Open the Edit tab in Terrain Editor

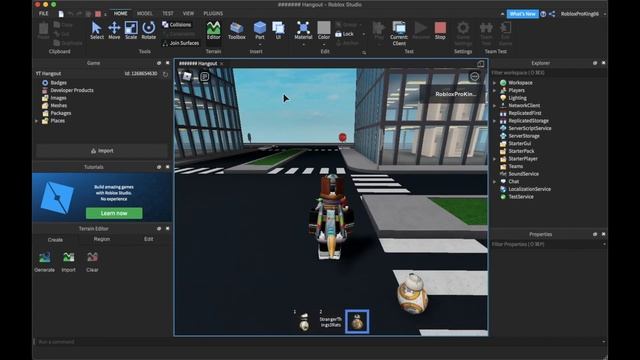(x=149, y=239)
